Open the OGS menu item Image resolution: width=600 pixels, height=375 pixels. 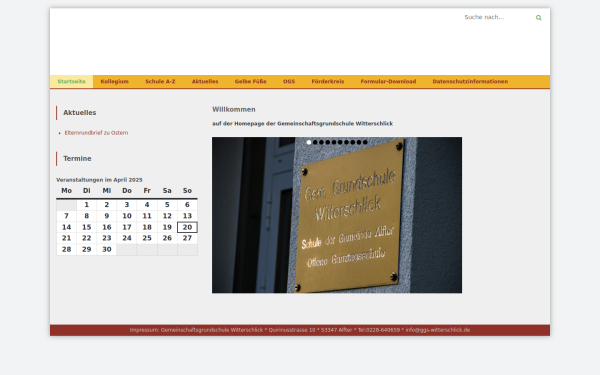pyautogui.click(x=289, y=82)
